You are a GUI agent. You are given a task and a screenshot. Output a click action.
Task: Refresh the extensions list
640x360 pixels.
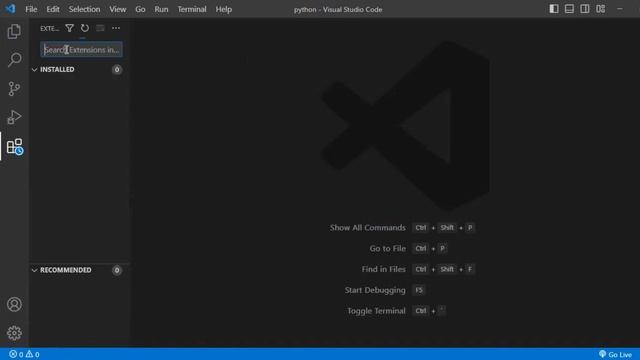point(84,28)
